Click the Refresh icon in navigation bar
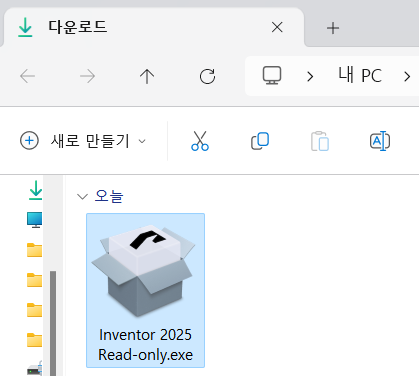This screenshot has width=419, height=376. [x=207, y=76]
